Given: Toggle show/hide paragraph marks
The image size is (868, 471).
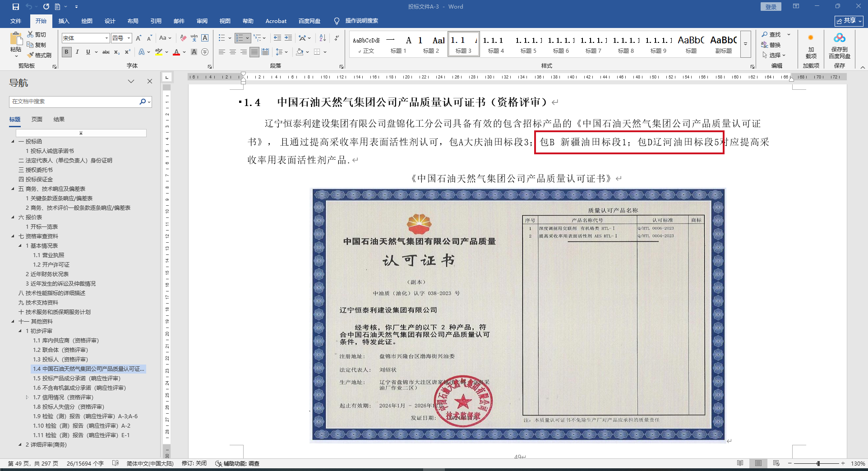Looking at the screenshot, I should click(337, 38).
